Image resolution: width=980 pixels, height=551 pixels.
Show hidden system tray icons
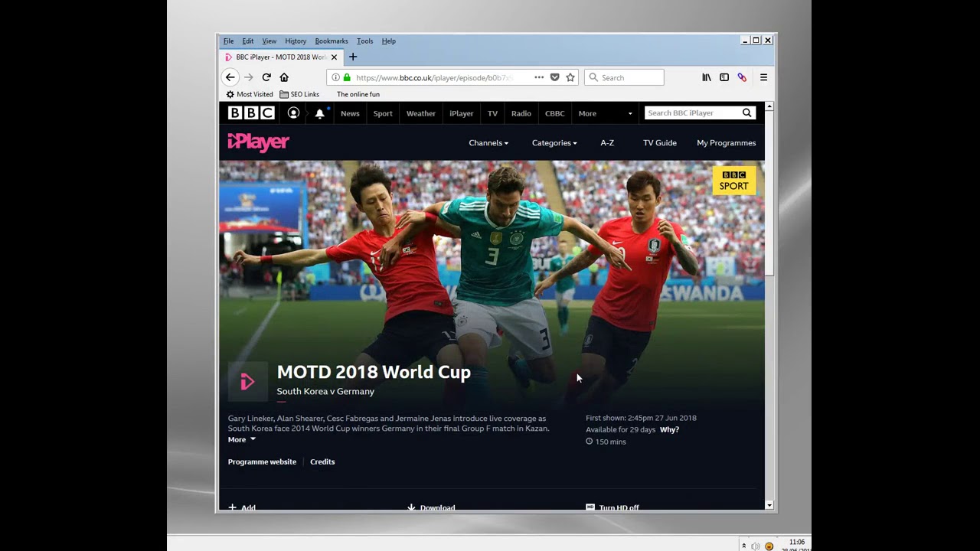point(743,546)
